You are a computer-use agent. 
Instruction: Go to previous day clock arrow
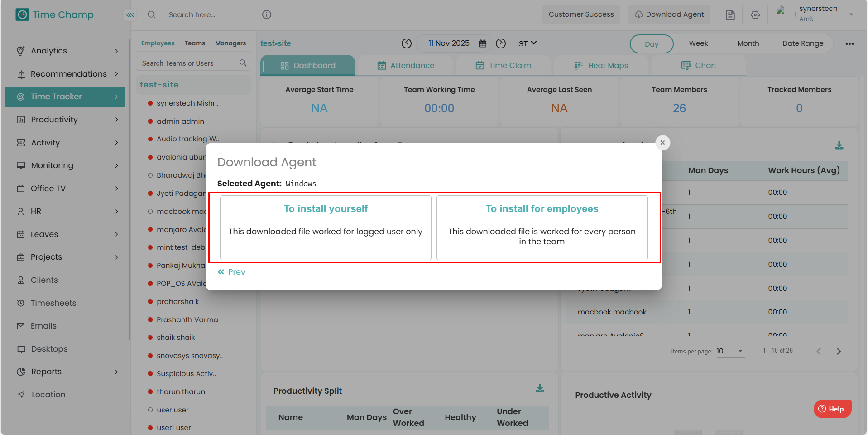coord(407,43)
